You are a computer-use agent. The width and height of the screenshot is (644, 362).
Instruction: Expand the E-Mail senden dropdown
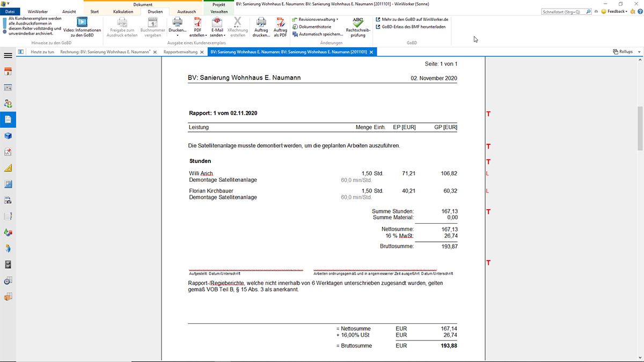(x=224, y=35)
